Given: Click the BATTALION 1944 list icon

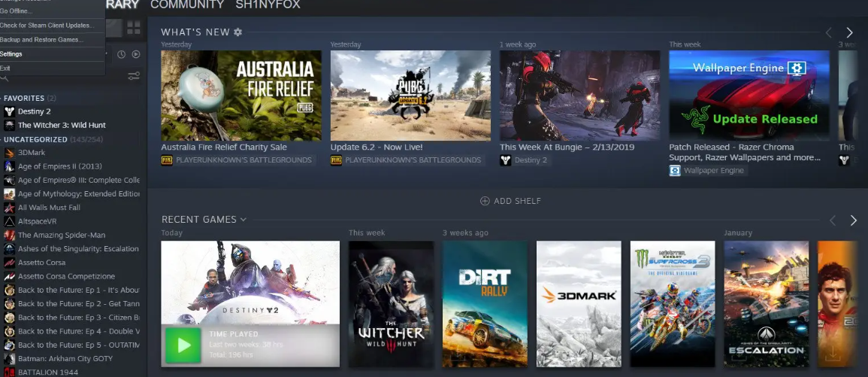Looking at the screenshot, I should point(10,372).
